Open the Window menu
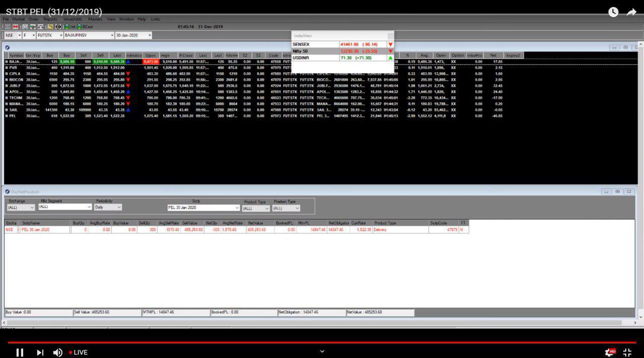The width and height of the screenshot is (644, 358). (x=127, y=19)
